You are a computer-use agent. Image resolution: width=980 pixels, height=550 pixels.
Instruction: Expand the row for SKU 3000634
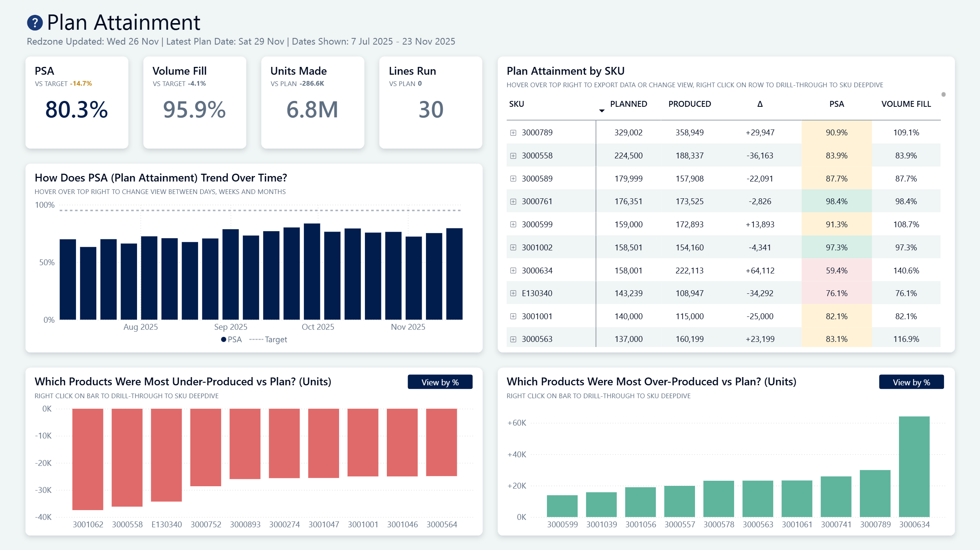click(513, 270)
